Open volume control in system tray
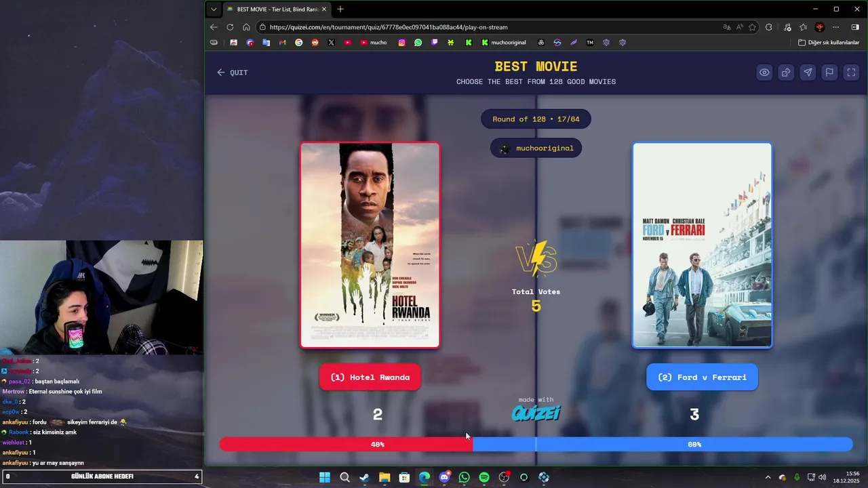Image resolution: width=868 pixels, height=488 pixels. point(823,477)
